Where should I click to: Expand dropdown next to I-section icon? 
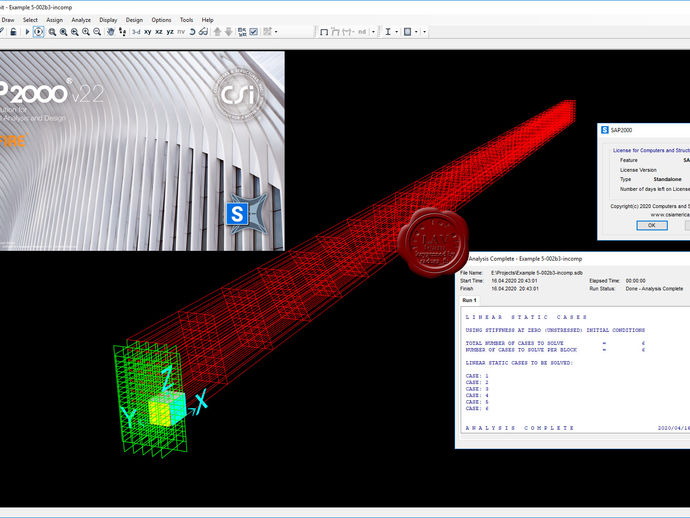click(x=396, y=32)
